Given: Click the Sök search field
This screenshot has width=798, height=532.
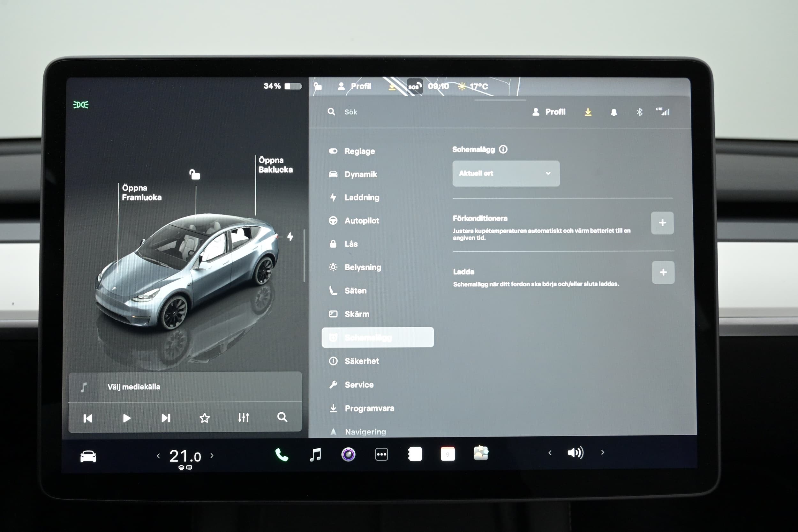Looking at the screenshot, I should click(x=351, y=112).
